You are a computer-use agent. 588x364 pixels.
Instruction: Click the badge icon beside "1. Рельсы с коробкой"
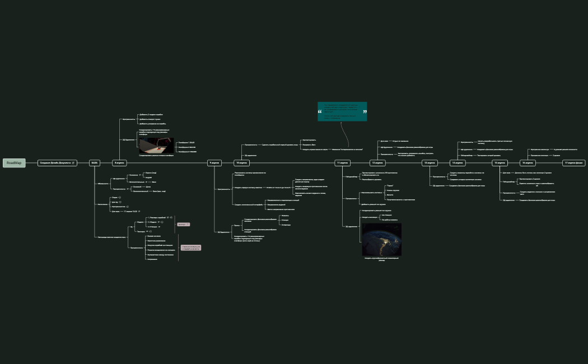tap(171, 217)
